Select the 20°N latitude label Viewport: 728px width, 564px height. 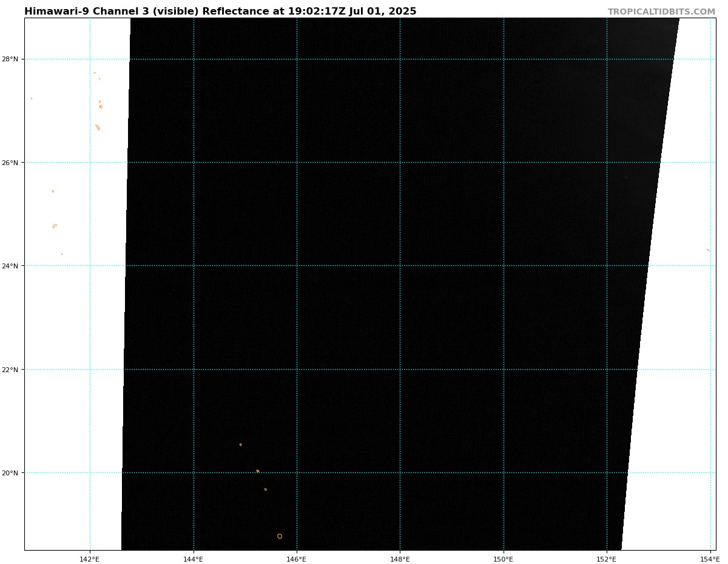pyautogui.click(x=10, y=473)
